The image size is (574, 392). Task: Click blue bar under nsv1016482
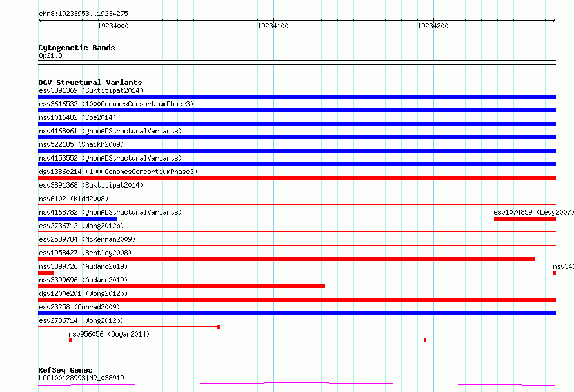click(297, 124)
